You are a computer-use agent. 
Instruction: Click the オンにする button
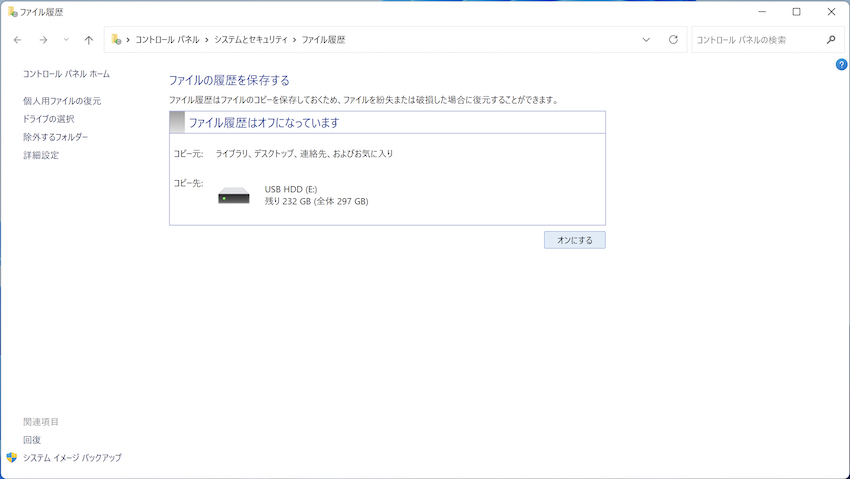[x=575, y=240]
